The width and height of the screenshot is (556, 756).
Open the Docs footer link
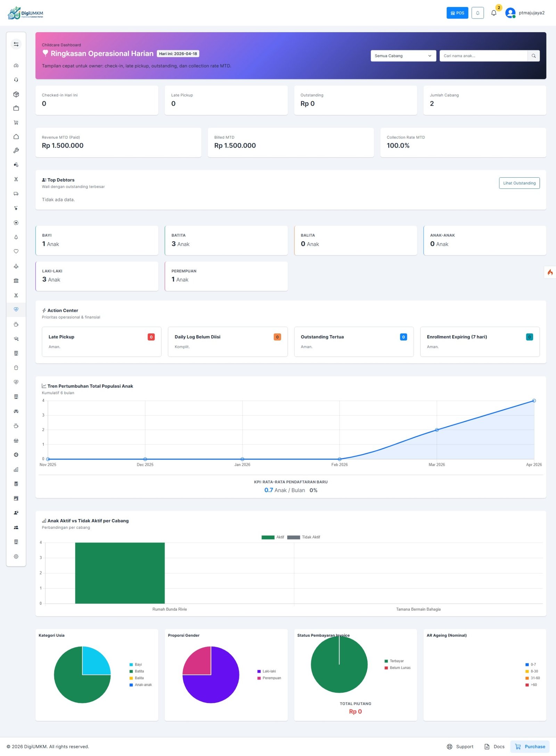[494, 747]
